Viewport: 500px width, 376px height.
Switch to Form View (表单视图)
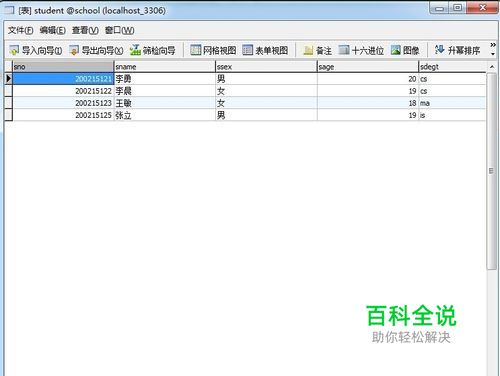[x=265, y=50]
